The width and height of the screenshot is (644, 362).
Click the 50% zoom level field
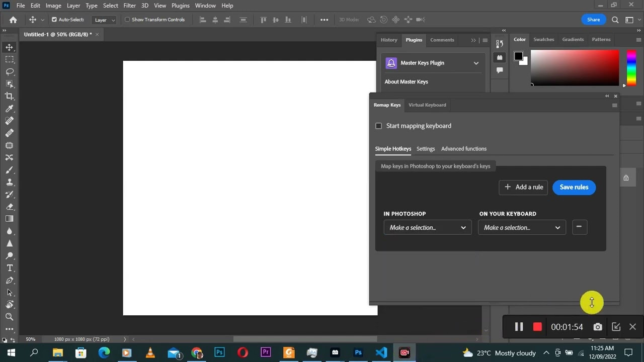(x=31, y=339)
